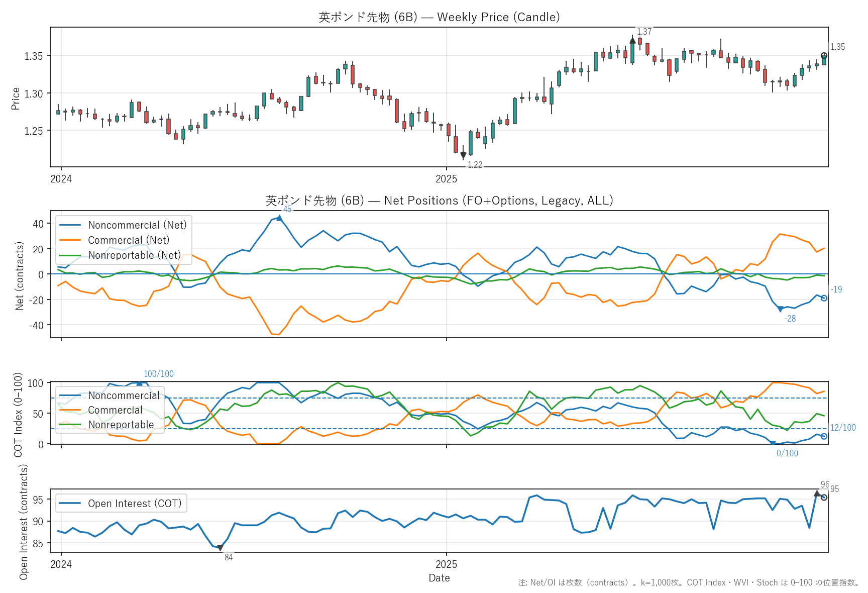Click the orange Commercial swatch in COT Index legend
The width and height of the screenshot is (868, 593).
point(70,410)
